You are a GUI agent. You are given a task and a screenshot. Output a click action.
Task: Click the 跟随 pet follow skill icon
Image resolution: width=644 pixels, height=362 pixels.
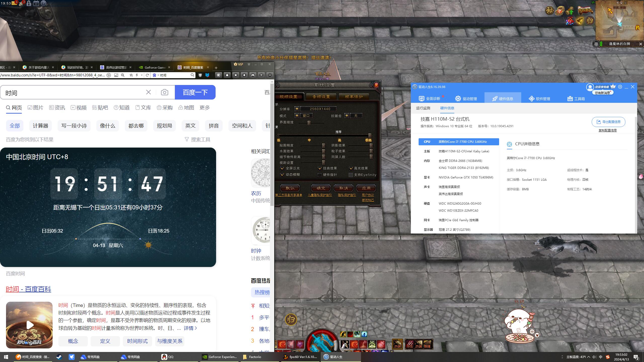pyautogui.click(x=427, y=344)
